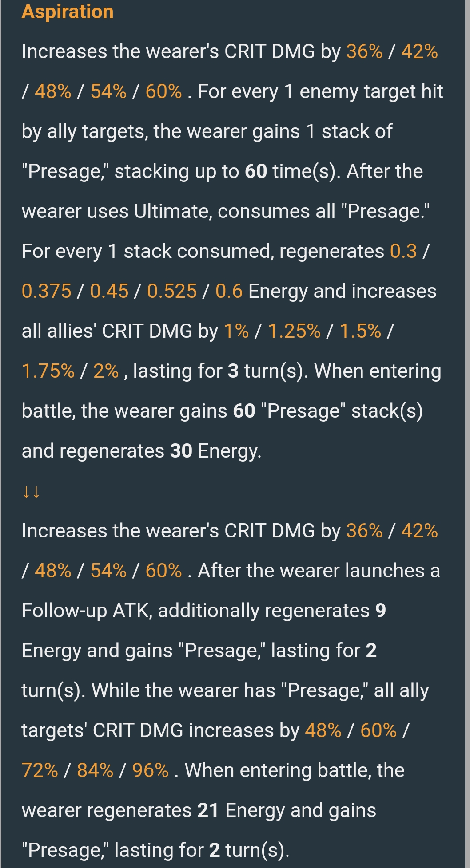Screen dimensions: 470x868
Task: Click the 84% value in lower description
Action: pos(95,770)
